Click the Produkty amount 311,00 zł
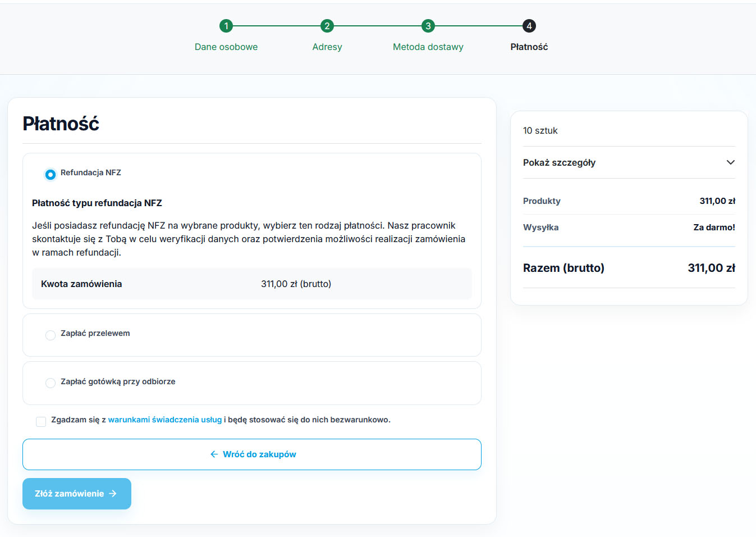Viewport: 756px width, 537px height. pos(717,201)
